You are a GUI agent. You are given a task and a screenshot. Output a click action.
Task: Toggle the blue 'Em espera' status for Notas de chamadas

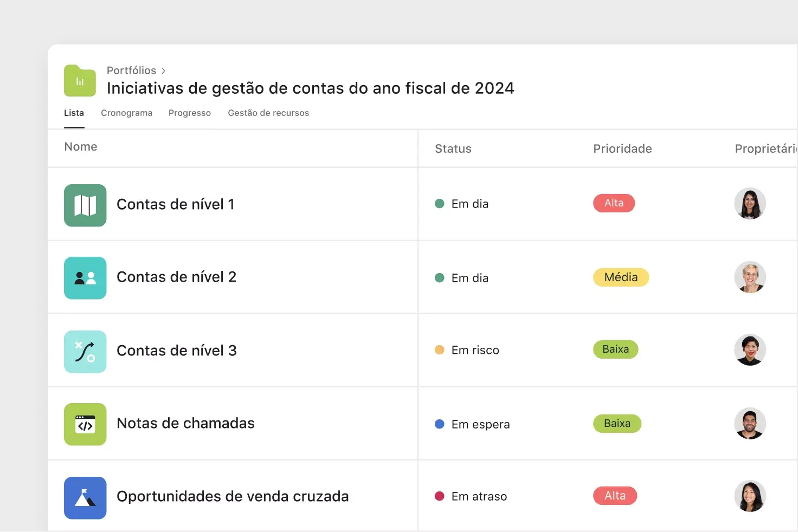coord(440,424)
